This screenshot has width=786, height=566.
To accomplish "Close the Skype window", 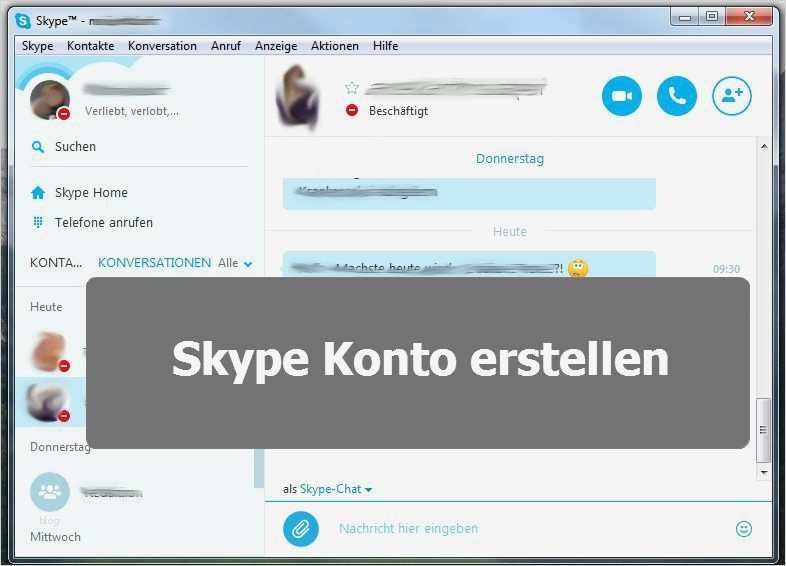I will tap(749, 17).
